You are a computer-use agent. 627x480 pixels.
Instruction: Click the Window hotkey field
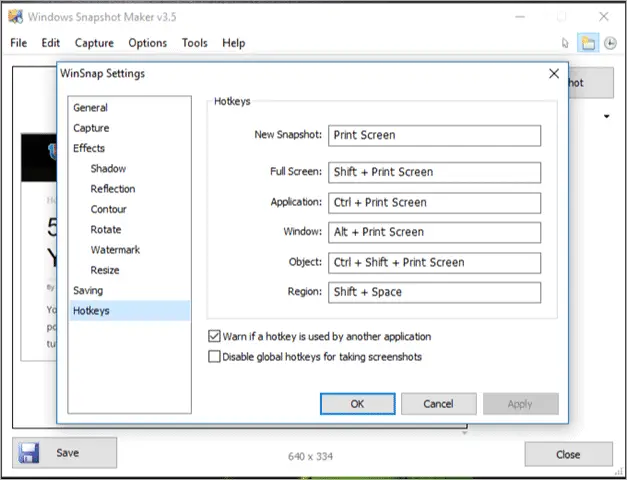click(435, 232)
